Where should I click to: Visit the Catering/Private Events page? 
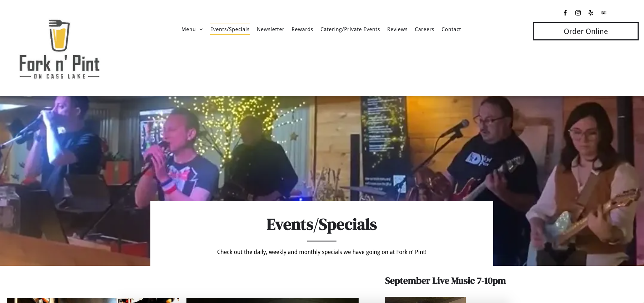(x=350, y=29)
